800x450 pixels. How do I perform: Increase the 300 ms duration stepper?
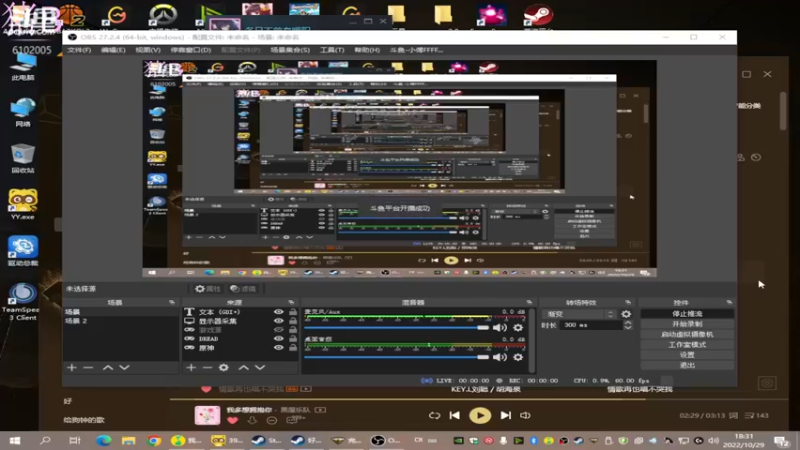(x=628, y=322)
